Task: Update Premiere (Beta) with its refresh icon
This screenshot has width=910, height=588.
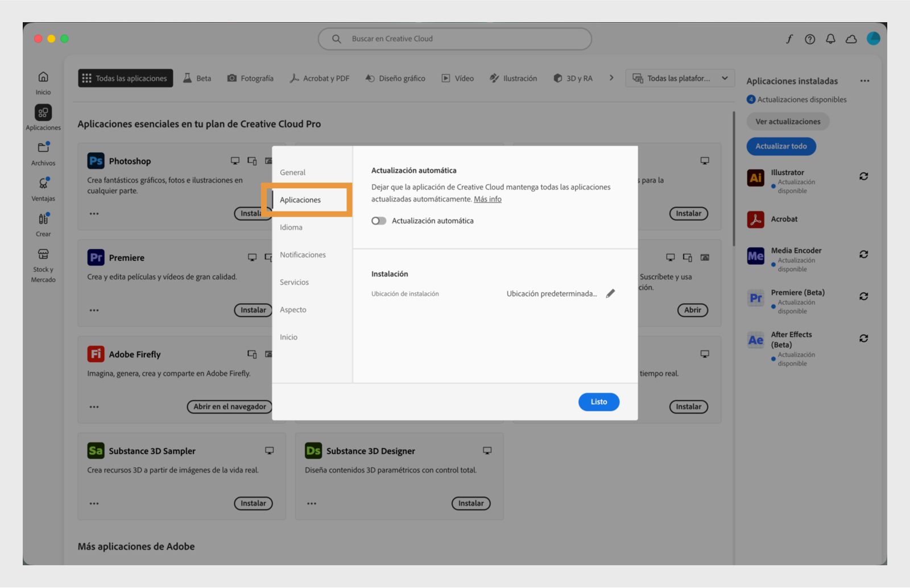Action: (863, 296)
